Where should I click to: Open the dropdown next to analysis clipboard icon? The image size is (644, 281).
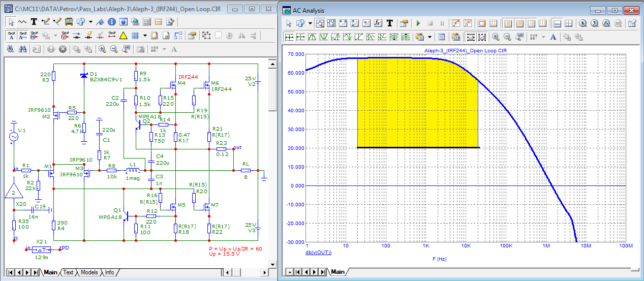[430, 37]
